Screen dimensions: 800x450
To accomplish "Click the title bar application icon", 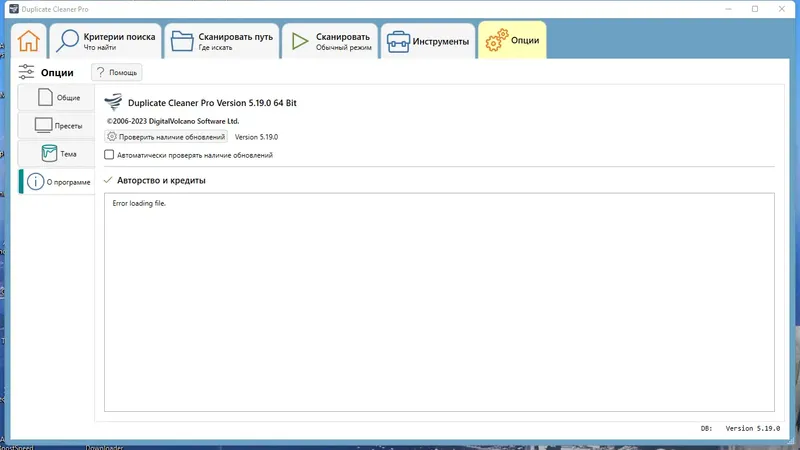I will click(14, 9).
